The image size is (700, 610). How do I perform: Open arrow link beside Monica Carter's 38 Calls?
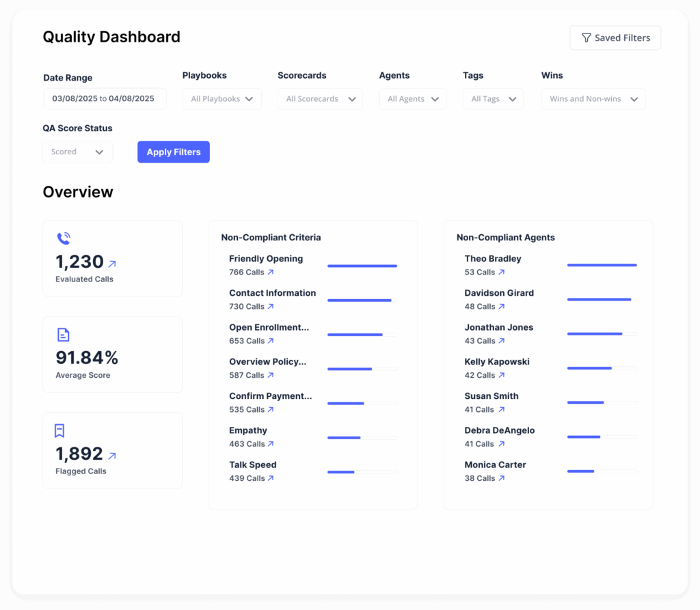[x=502, y=479]
